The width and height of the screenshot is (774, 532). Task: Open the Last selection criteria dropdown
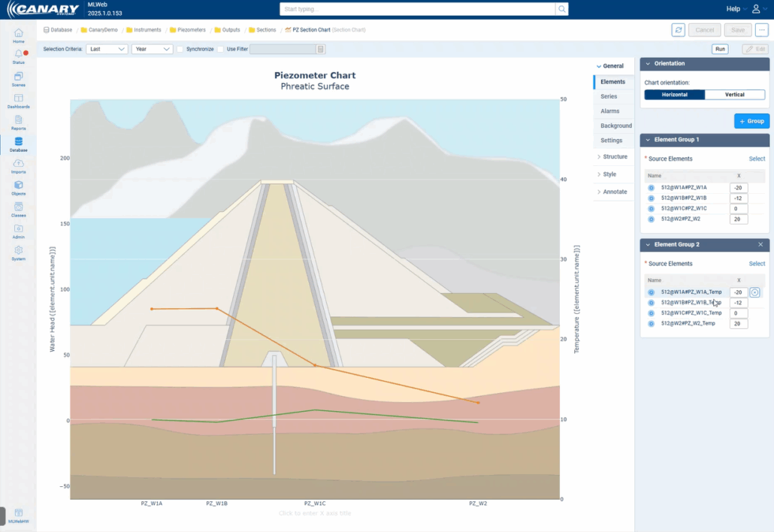(107, 49)
